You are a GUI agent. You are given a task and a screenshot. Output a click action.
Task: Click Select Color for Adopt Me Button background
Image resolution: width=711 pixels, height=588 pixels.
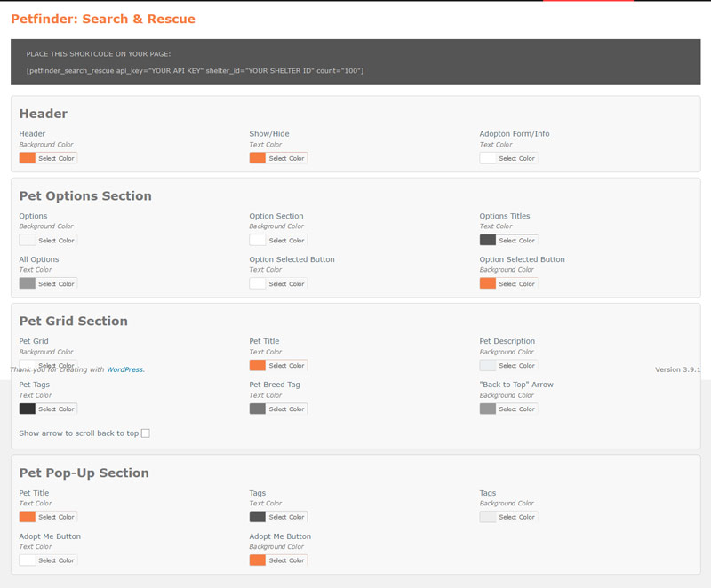[x=286, y=560]
